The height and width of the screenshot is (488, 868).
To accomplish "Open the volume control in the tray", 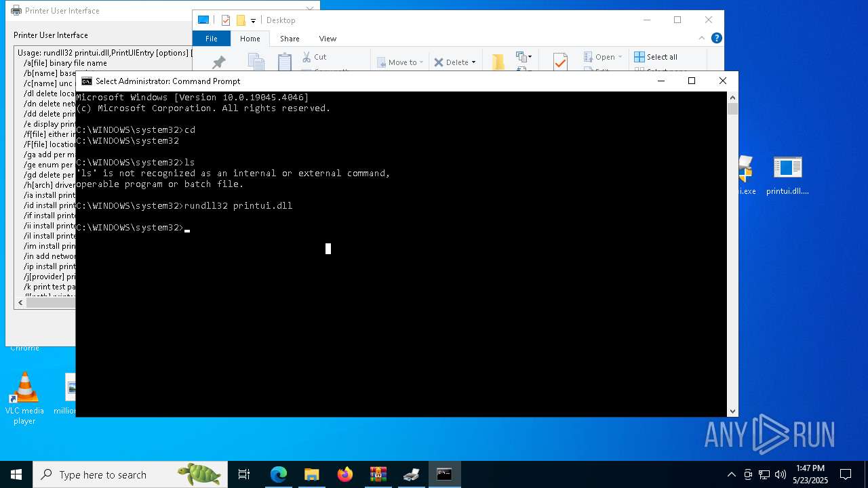I will tap(780, 474).
